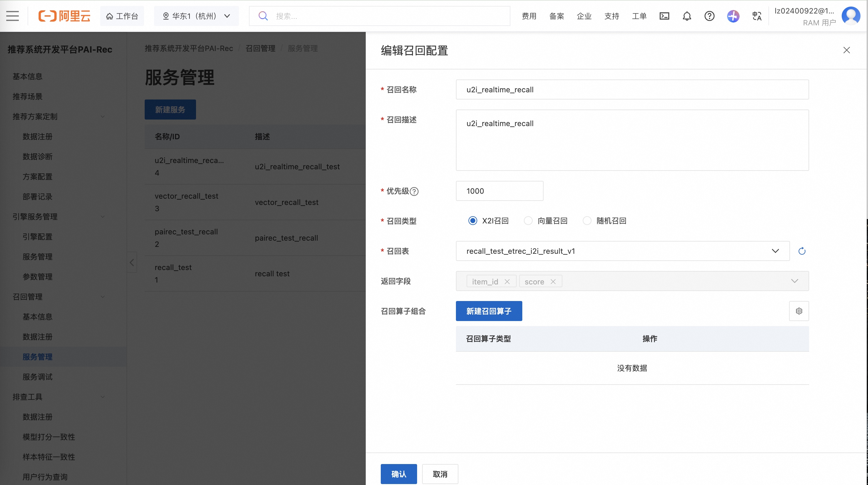Click the Aliyun logo

point(65,16)
